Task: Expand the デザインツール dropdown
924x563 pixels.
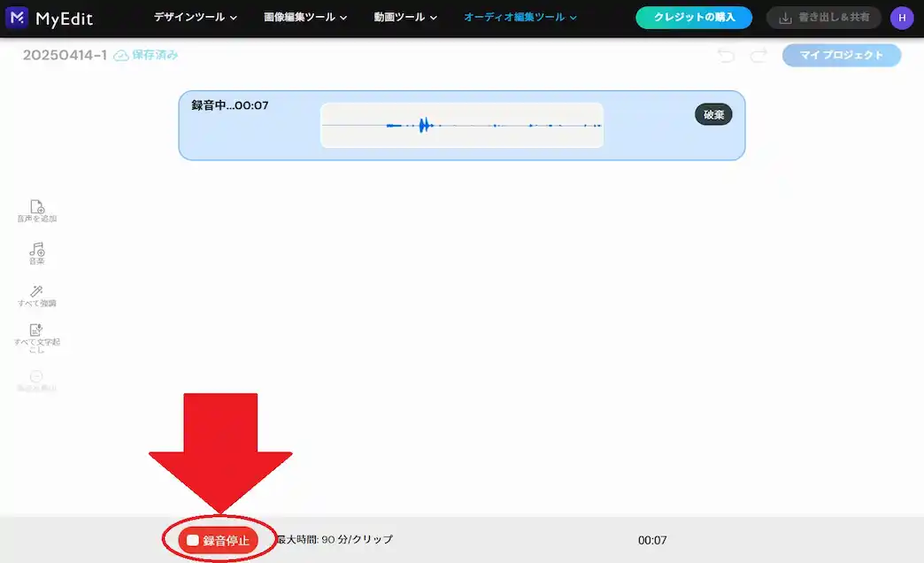Action: 194,16
